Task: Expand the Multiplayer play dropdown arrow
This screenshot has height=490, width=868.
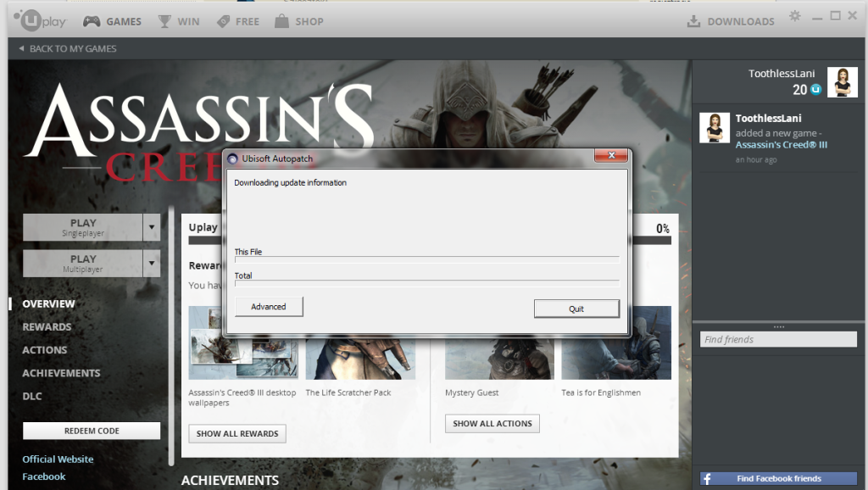Action: coord(152,263)
